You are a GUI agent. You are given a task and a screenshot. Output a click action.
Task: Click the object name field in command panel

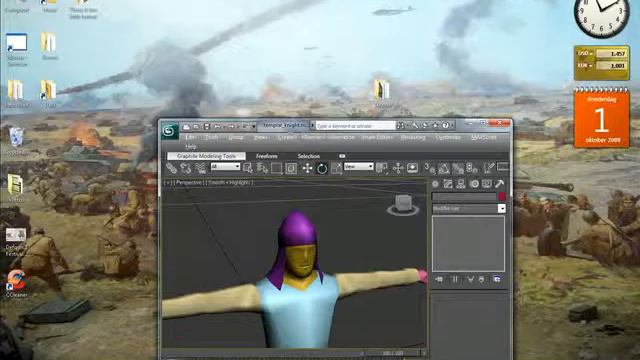(x=464, y=196)
